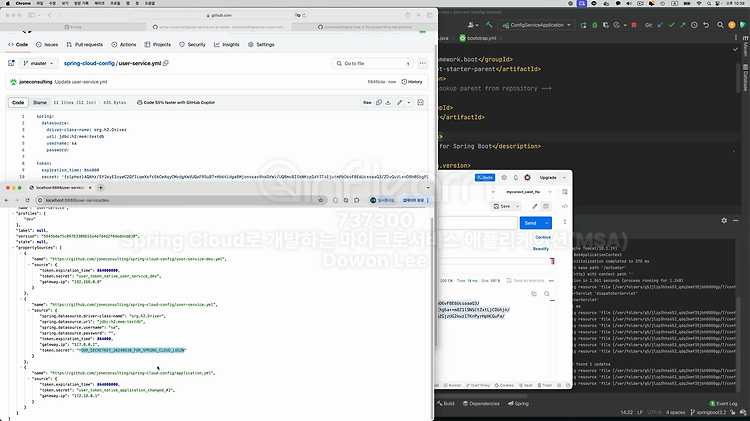This screenshot has width=750, height=421.
Task: Click Beautify link in Postman
Action: 540,249
